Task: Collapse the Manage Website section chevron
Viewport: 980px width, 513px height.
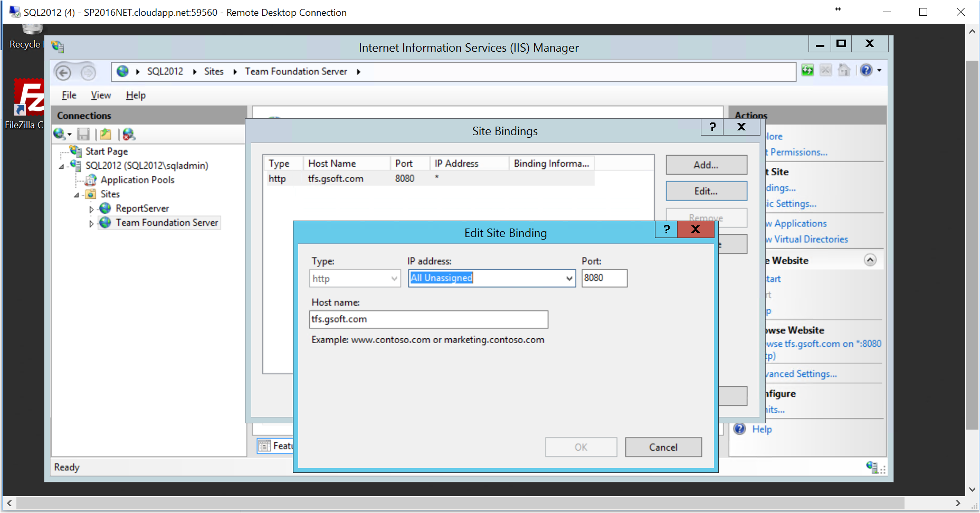Action: pyautogui.click(x=870, y=260)
